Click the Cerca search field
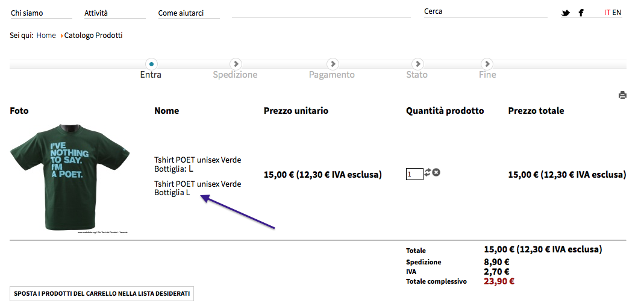 [485, 12]
